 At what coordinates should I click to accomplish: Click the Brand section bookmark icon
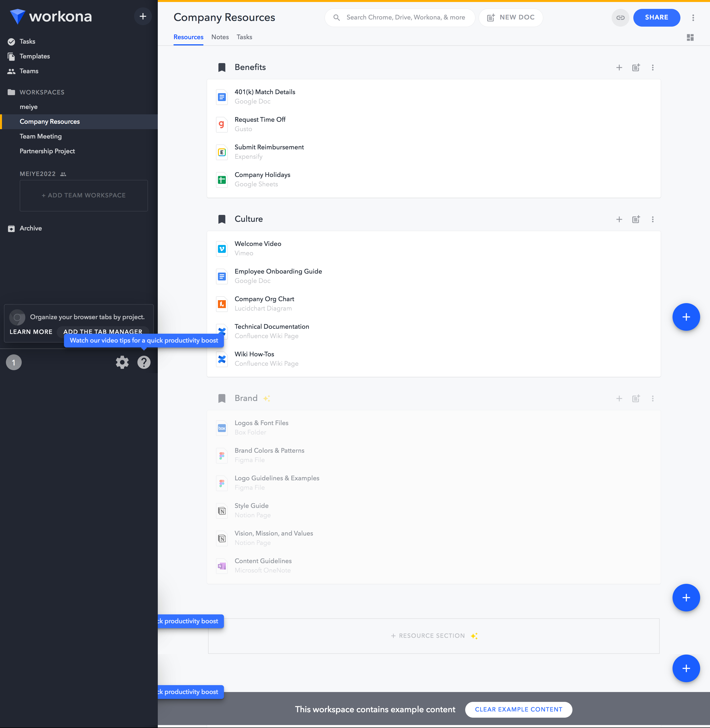[221, 399]
